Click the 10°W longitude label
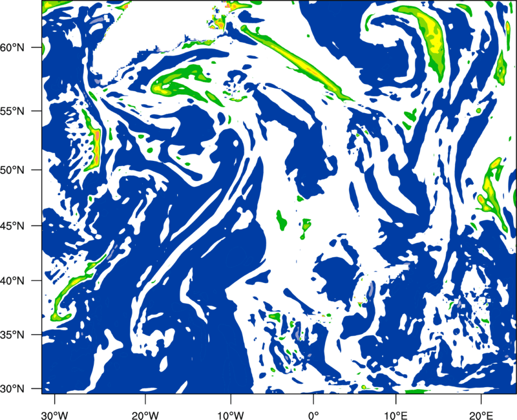The height and width of the screenshot is (420, 517). click(x=231, y=415)
